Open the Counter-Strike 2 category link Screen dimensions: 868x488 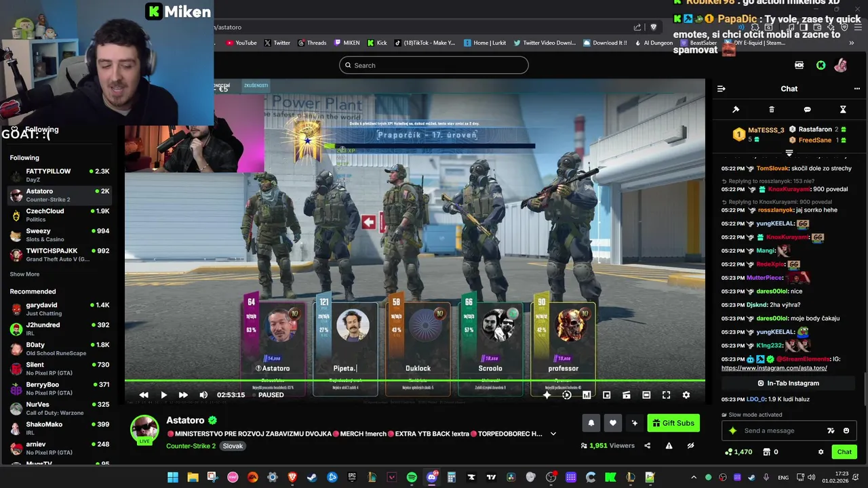click(191, 446)
